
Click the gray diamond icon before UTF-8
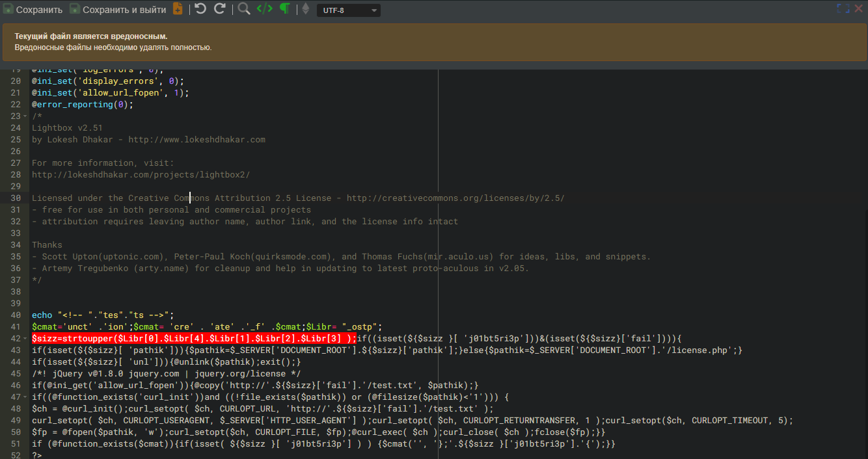tap(306, 9)
